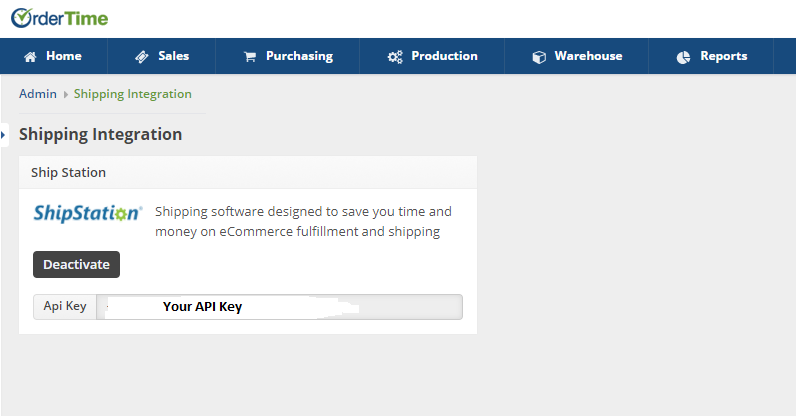796x416 pixels.
Task: Open the Production menu
Action: (432, 56)
